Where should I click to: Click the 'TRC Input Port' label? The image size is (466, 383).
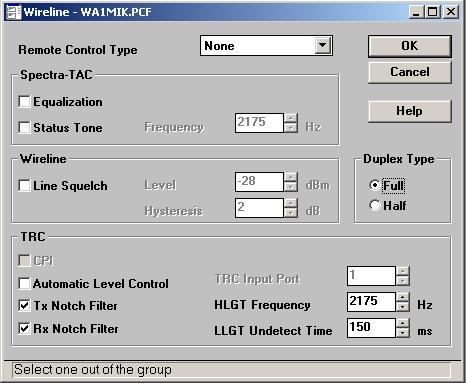tap(257, 279)
